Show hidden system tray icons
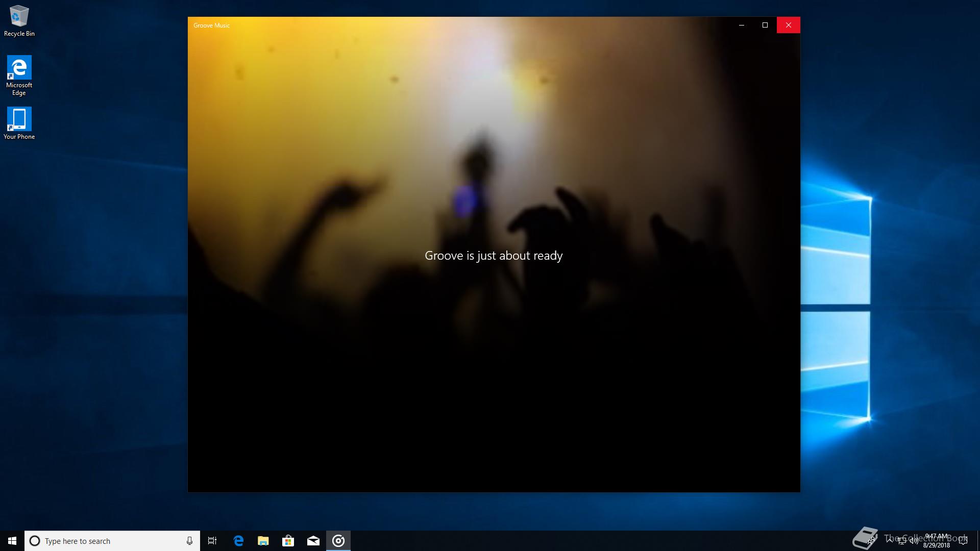The image size is (980, 551). (x=890, y=541)
